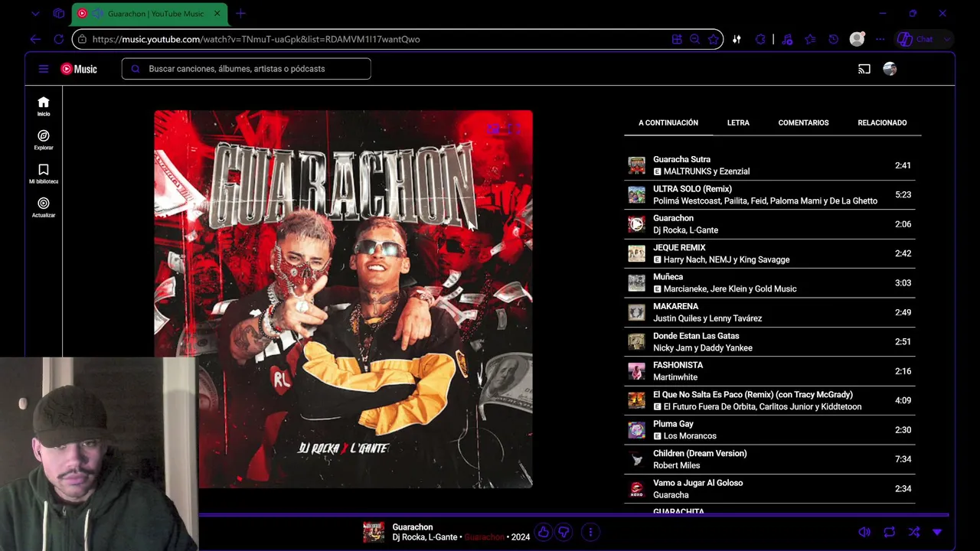The height and width of the screenshot is (551, 980).
Task: Switch to the RELACIONADO tab
Action: [x=882, y=122]
